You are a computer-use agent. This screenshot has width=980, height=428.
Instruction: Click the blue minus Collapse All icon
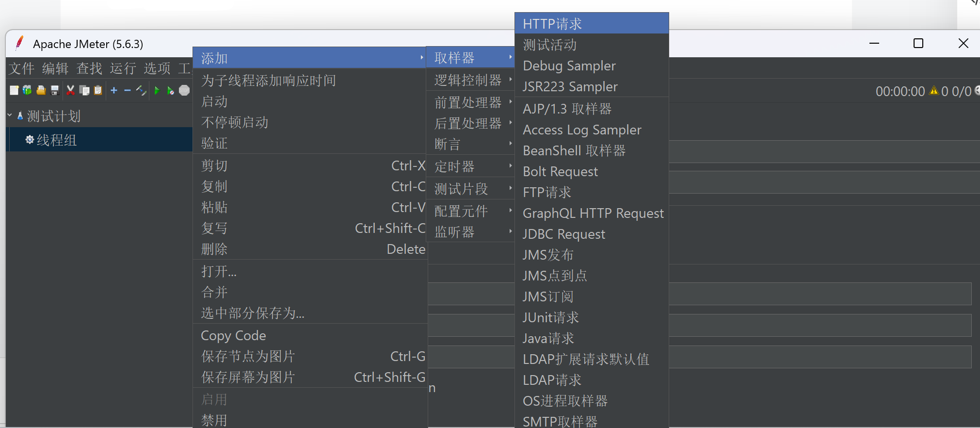point(128,90)
